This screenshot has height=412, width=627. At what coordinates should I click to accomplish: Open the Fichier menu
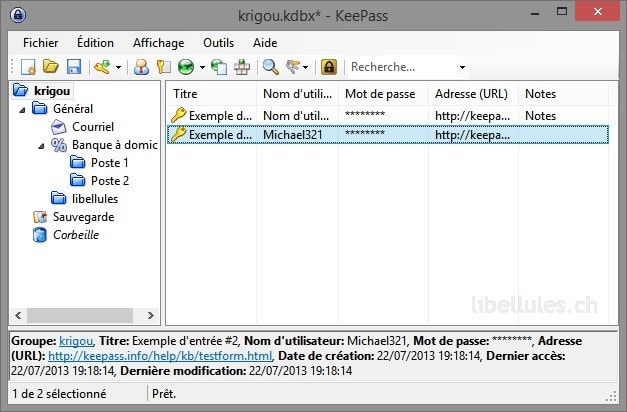coord(40,43)
